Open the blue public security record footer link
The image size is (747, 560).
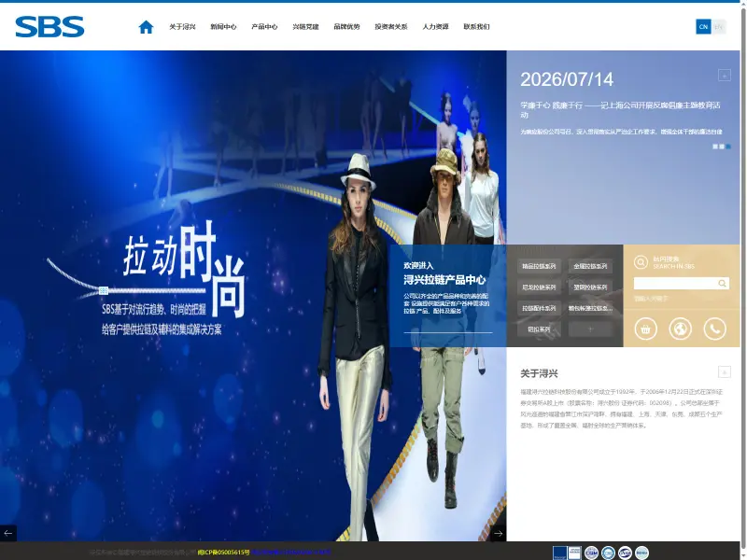point(291,553)
